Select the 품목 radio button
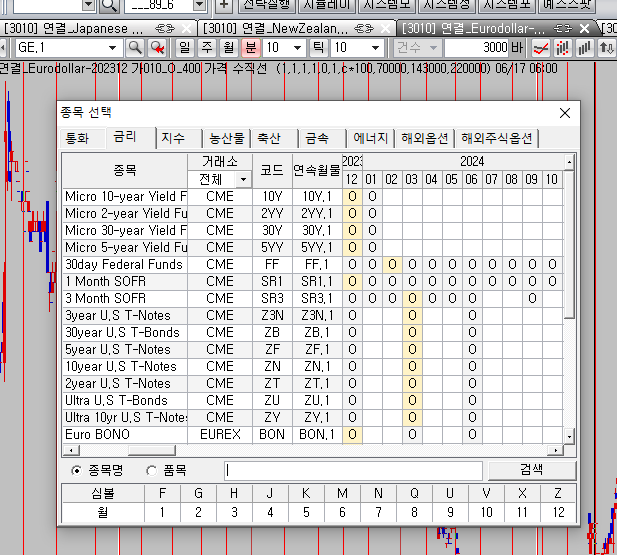Screen dimensions: 617x555 (x=151, y=470)
